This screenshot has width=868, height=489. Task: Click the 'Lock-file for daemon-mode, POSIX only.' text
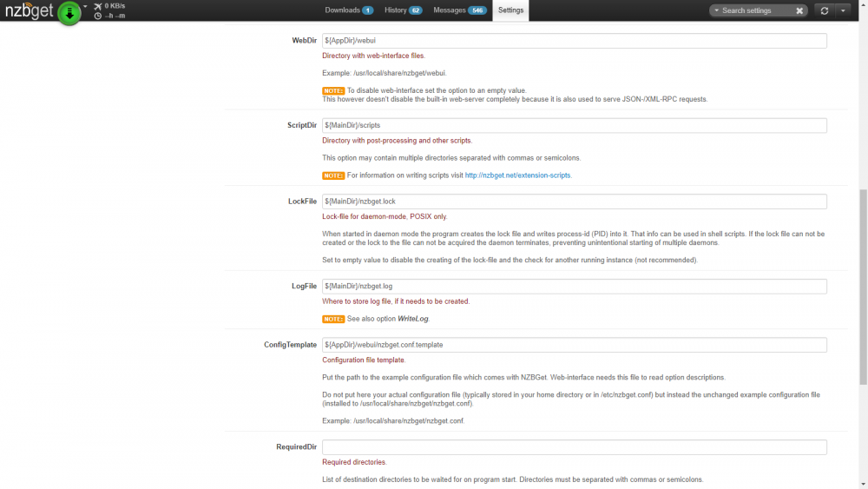point(385,216)
